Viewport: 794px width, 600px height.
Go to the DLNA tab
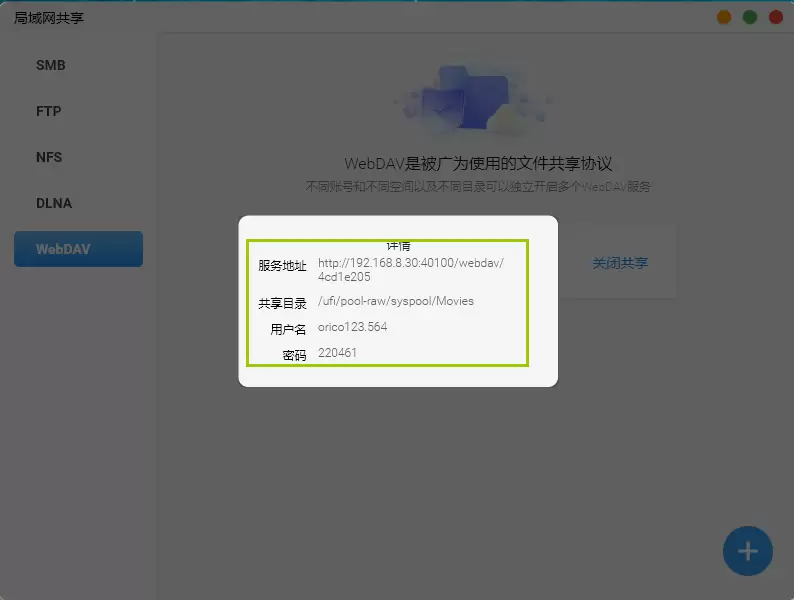pos(54,203)
